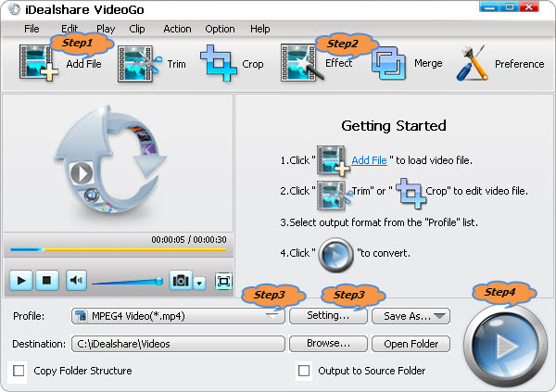Click the play button under the preview

point(21,281)
